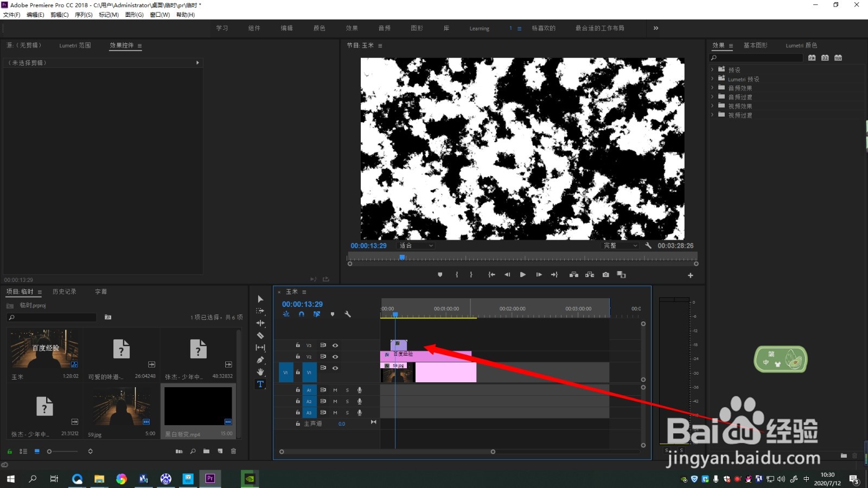Viewport: 868px width, 488px height.
Task: Switch the project panel to list view
Action: tap(23, 451)
